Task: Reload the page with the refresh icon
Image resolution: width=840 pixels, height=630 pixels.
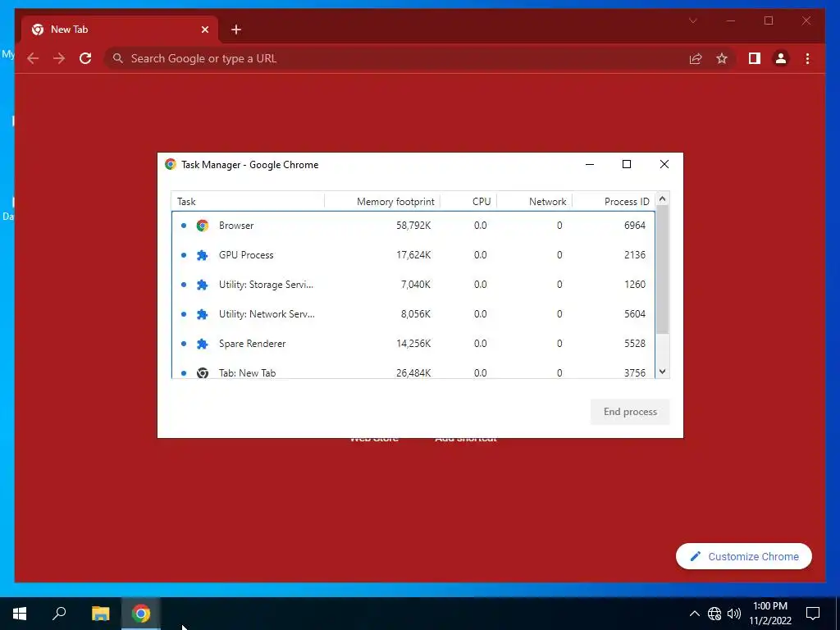Action: point(85,58)
